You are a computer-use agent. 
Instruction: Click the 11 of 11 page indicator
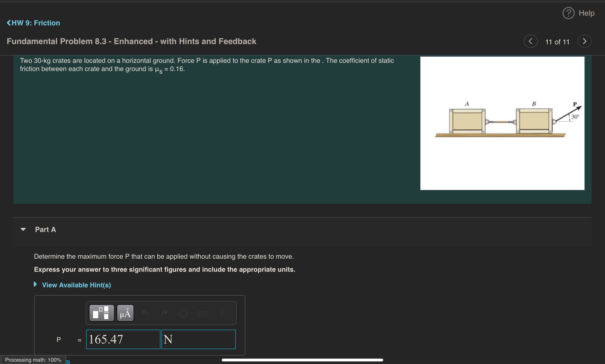tap(557, 42)
